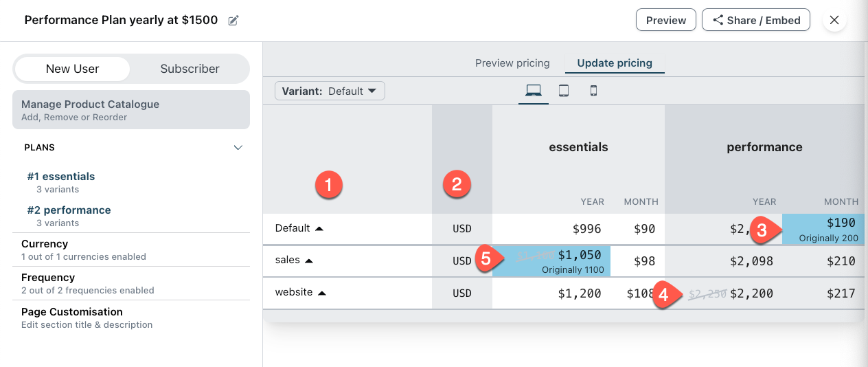
Task: Expand the Default variant row arrow
Action: click(319, 228)
